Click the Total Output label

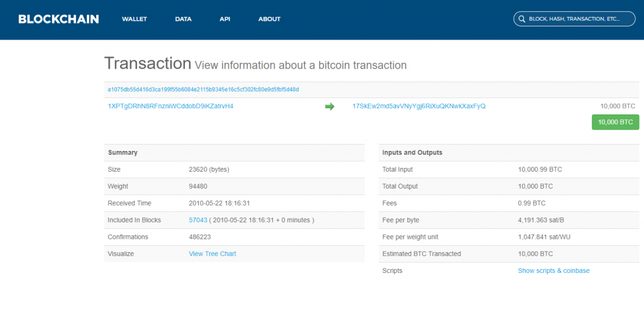point(400,186)
